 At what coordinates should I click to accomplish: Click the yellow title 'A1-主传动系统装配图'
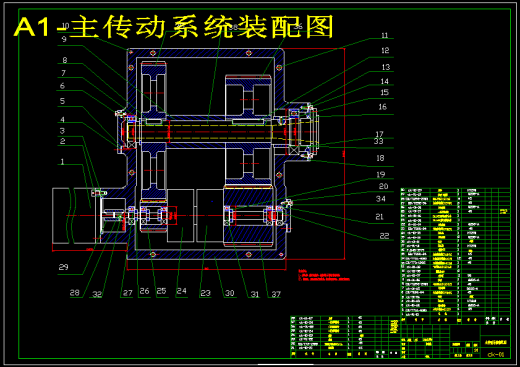point(173,27)
